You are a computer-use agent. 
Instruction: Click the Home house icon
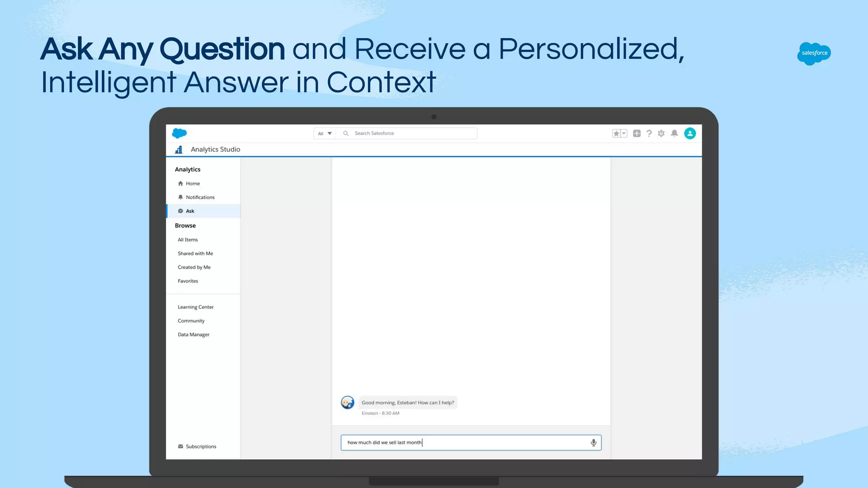pos(181,183)
